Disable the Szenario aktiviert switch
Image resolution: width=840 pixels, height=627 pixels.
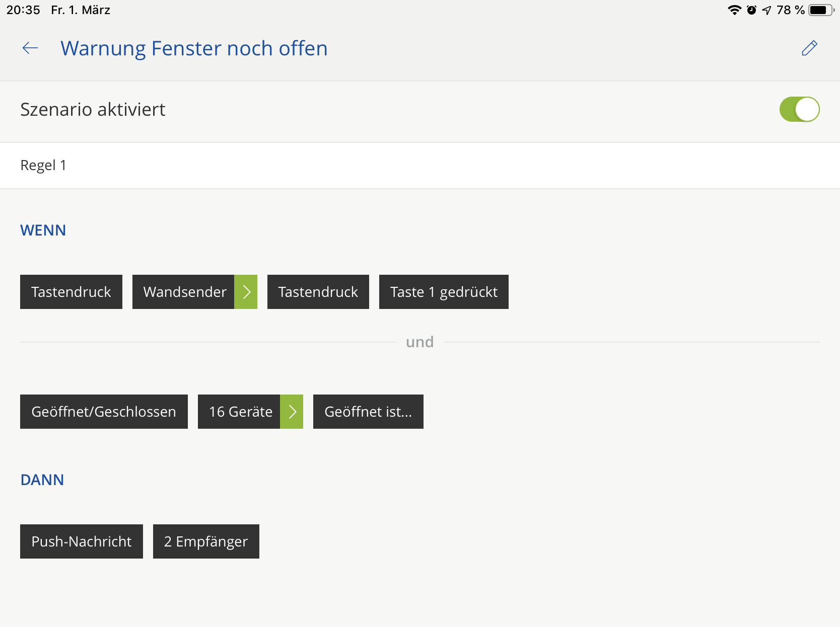point(799,109)
